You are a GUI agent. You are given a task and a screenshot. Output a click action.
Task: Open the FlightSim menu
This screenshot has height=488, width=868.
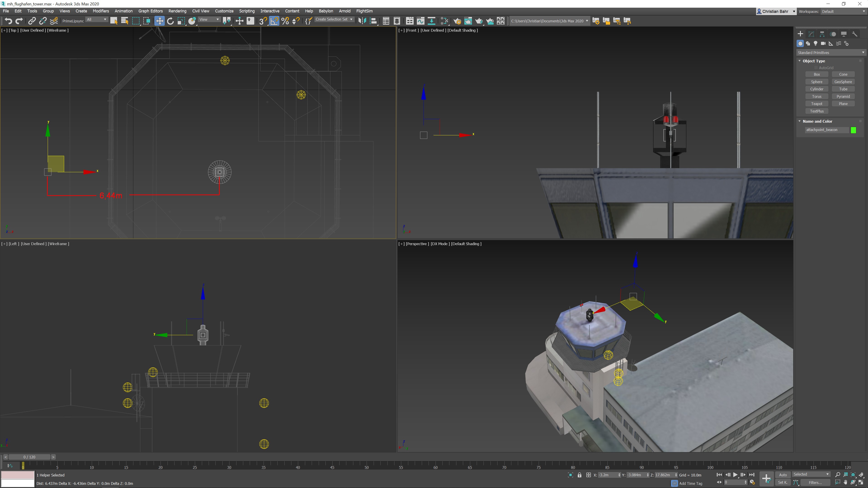(x=364, y=11)
